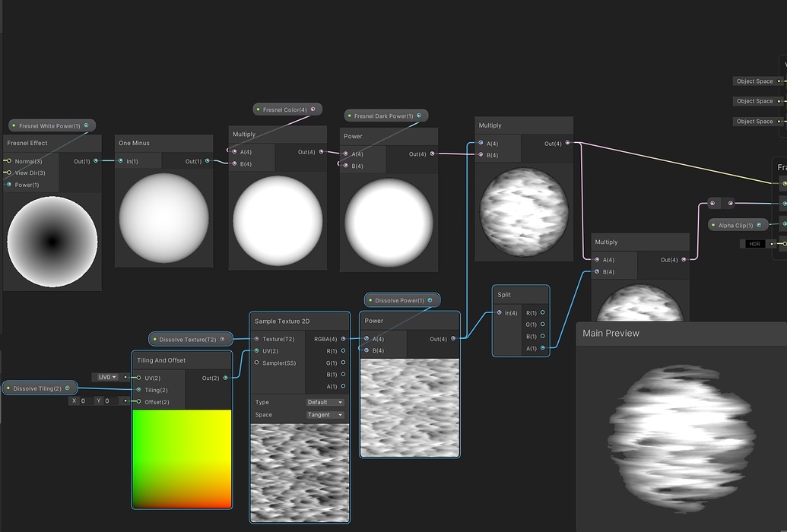Click the Dissolve Texture(T2) property pill

(x=190, y=339)
